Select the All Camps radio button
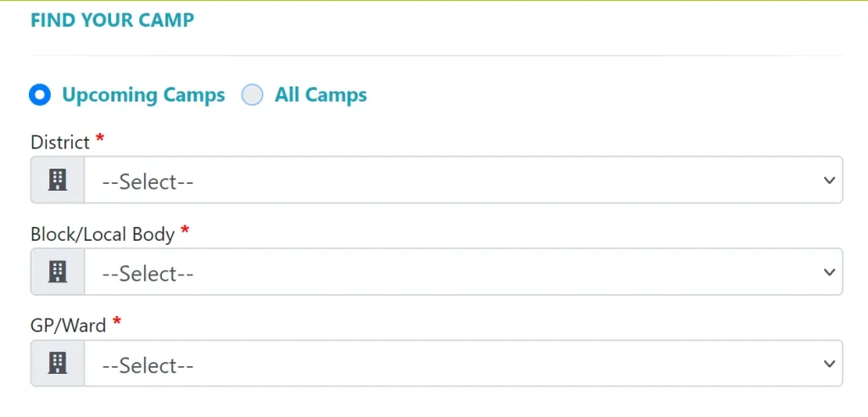 (x=252, y=95)
